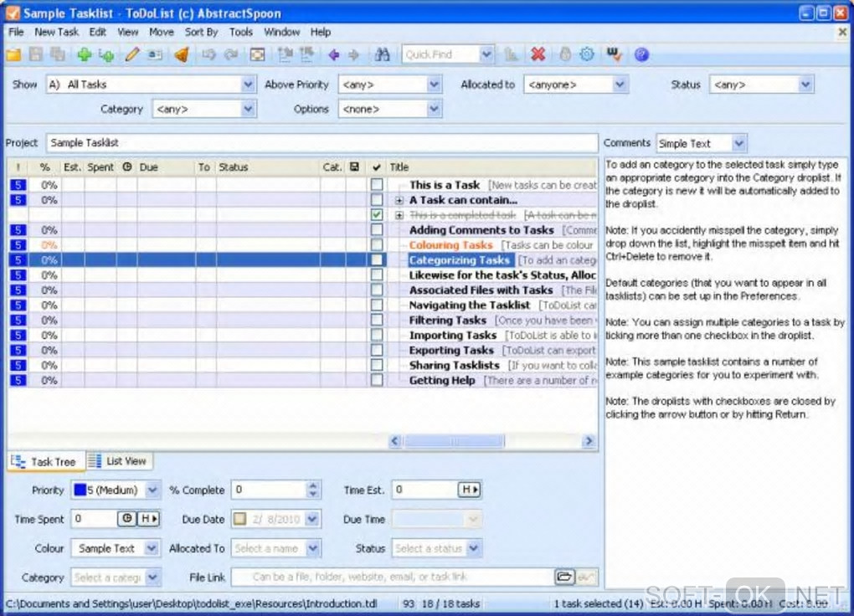Tick checkbox for Getting Help
Image resolution: width=854 pixels, height=616 pixels.
[x=377, y=380]
